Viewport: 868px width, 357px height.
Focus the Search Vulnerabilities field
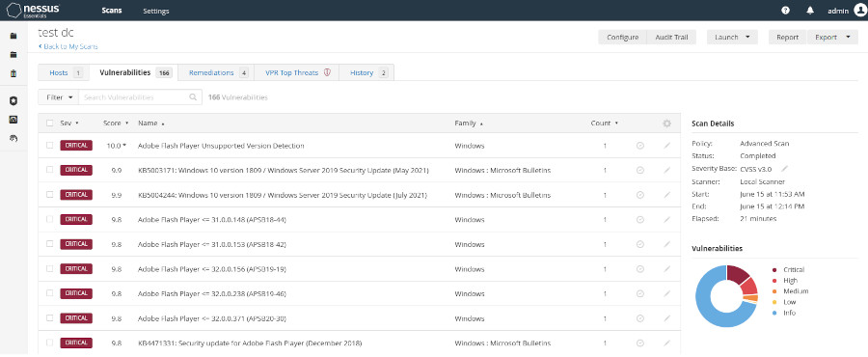point(140,96)
